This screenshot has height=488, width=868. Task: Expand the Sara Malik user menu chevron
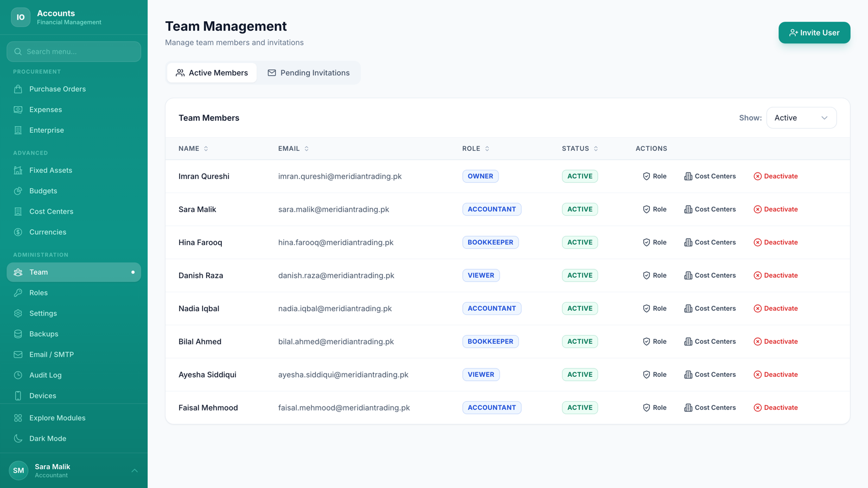point(135,471)
